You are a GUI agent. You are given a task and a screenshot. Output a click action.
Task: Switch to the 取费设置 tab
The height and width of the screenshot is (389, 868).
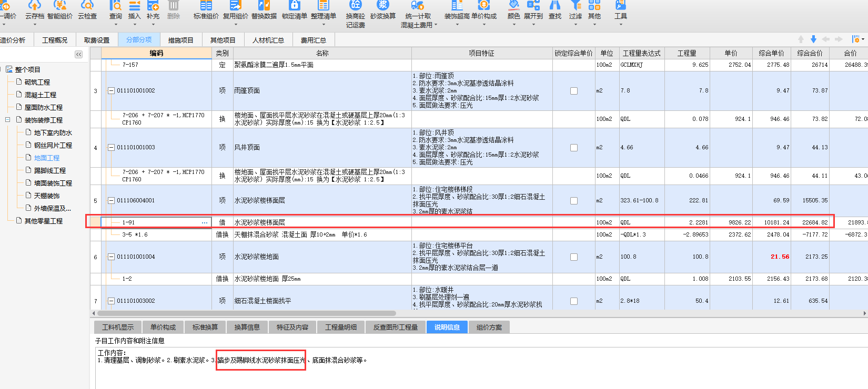97,40
